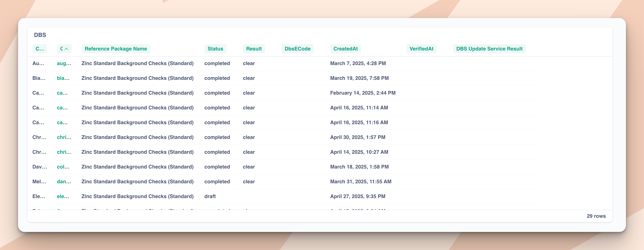Screen dimensions: 644x250
Task: Open the 'aug…' link in first row
Action: click(x=64, y=63)
